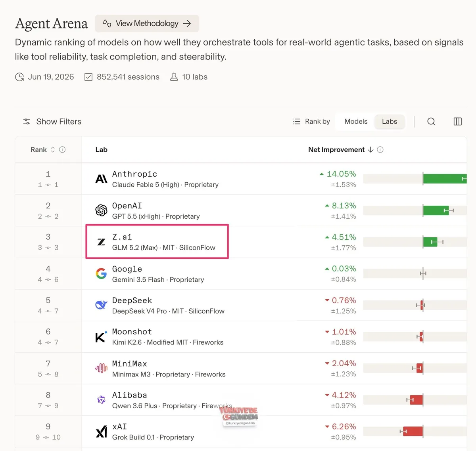Click the info icon beside Net Improvement

point(380,149)
